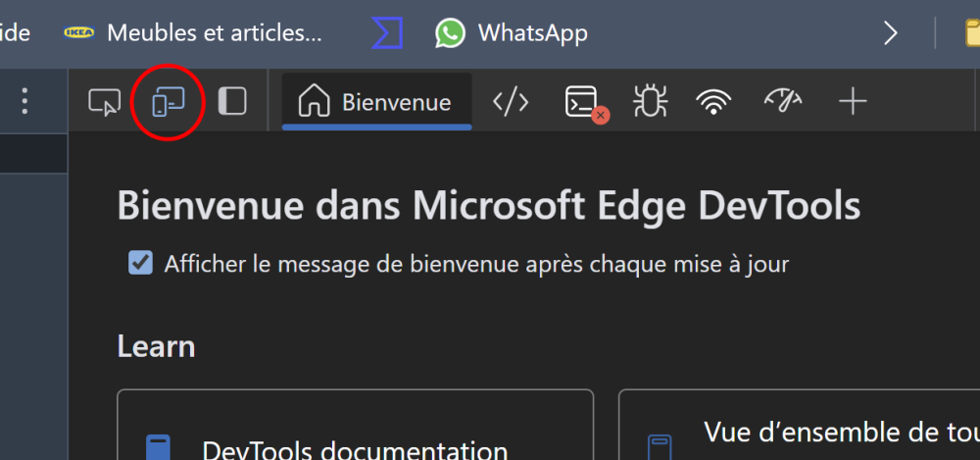
Task: Click the blue sigma bookmark icon
Action: click(x=387, y=33)
